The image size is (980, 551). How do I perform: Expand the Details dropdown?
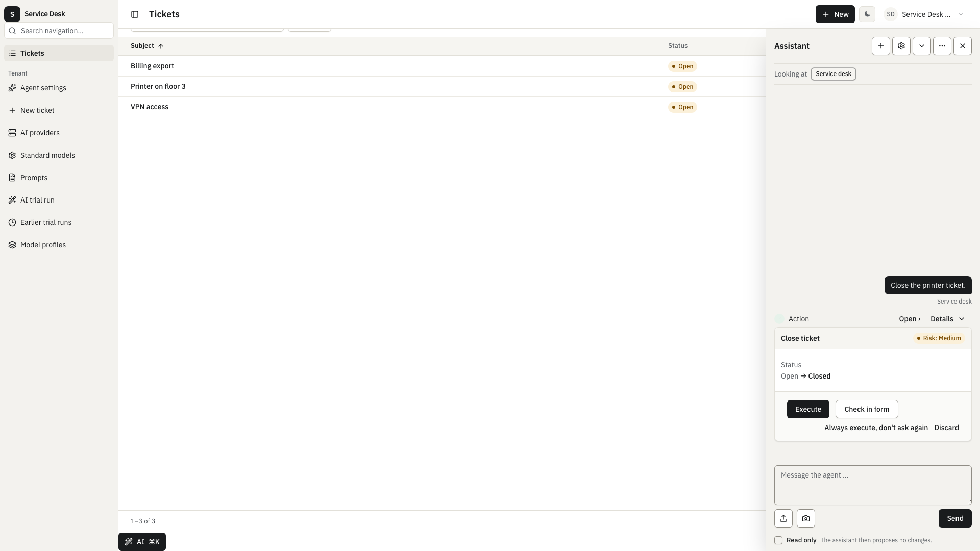pos(947,319)
